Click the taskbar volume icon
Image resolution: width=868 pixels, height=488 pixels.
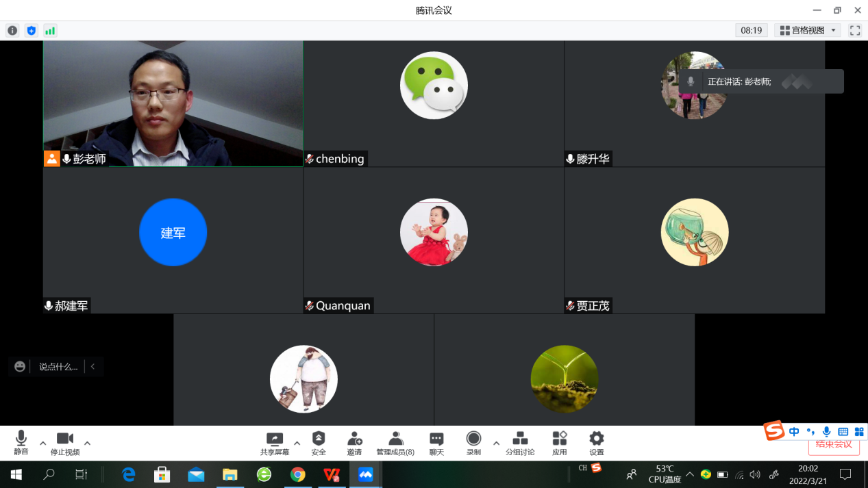tap(755, 474)
